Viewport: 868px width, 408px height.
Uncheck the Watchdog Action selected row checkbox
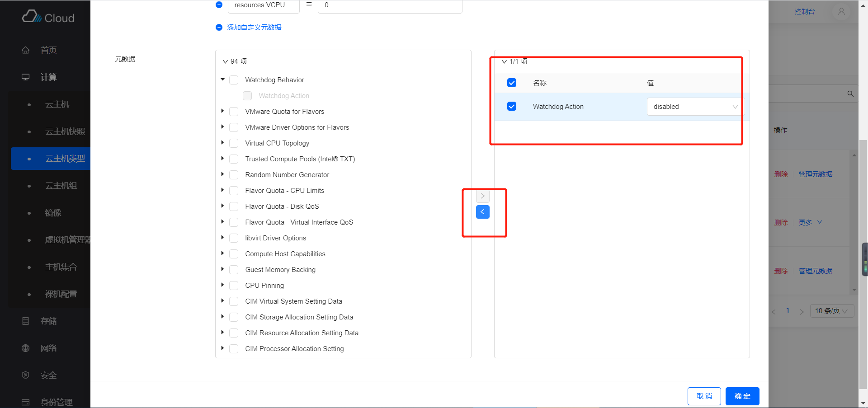[512, 107]
